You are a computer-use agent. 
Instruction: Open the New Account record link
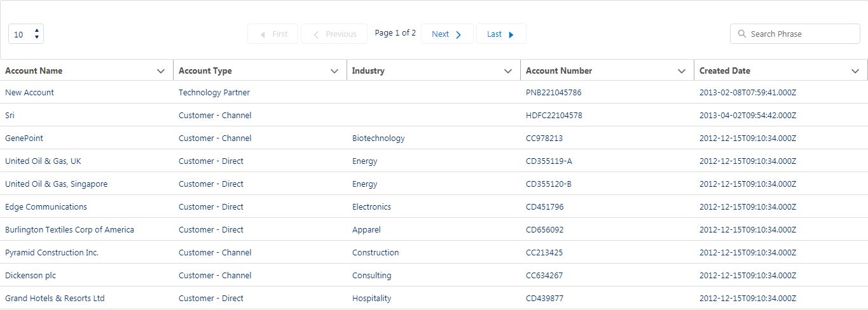pyautogui.click(x=29, y=93)
